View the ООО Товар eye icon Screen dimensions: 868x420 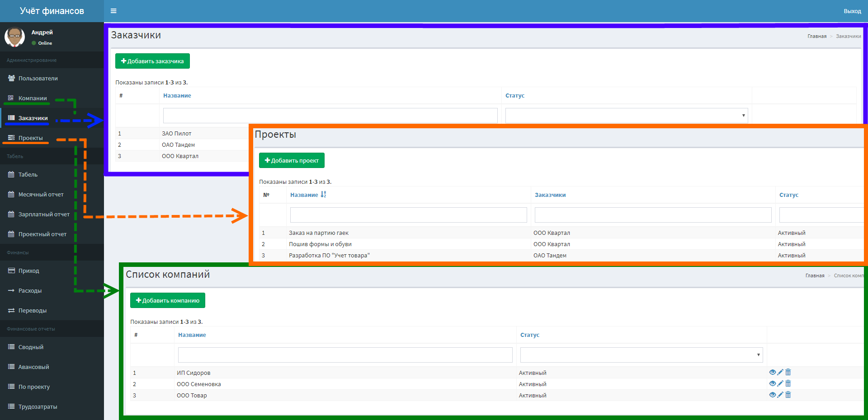(x=772, y=395)
